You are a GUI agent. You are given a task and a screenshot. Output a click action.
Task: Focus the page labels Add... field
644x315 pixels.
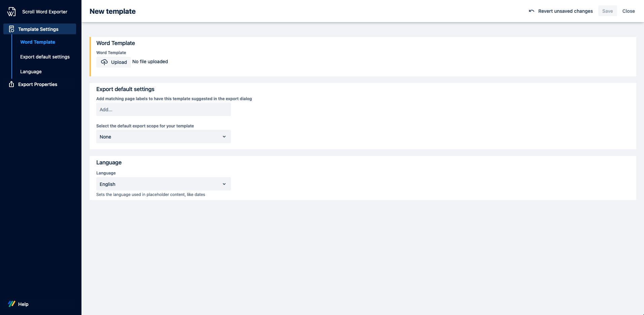pos(163,110)
